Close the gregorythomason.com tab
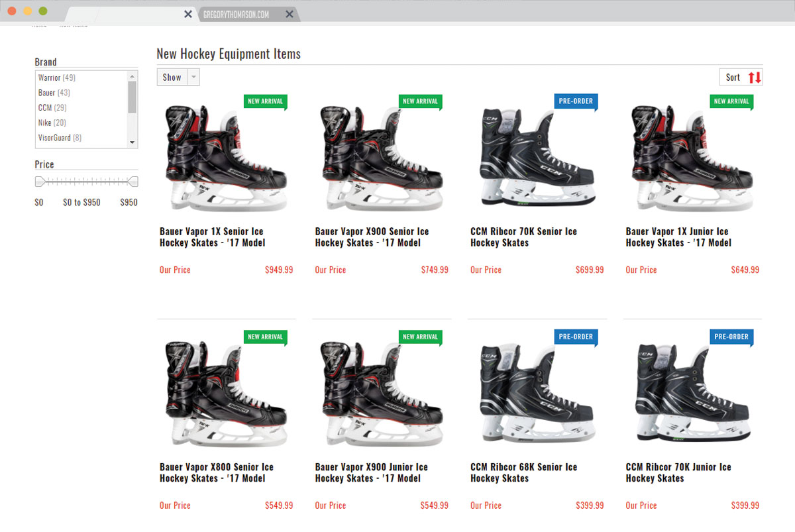Viewport: 795px width, 532px height. click(x=290, y=14)
